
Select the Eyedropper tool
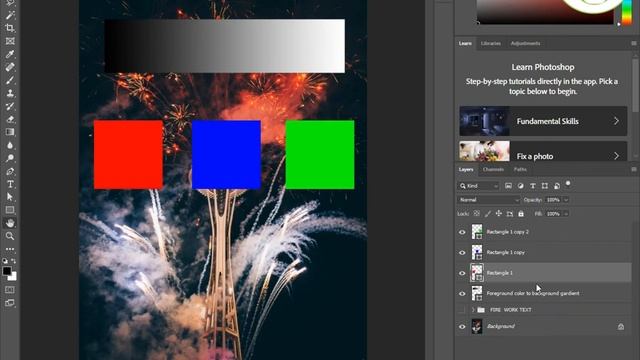click(10, 54)
